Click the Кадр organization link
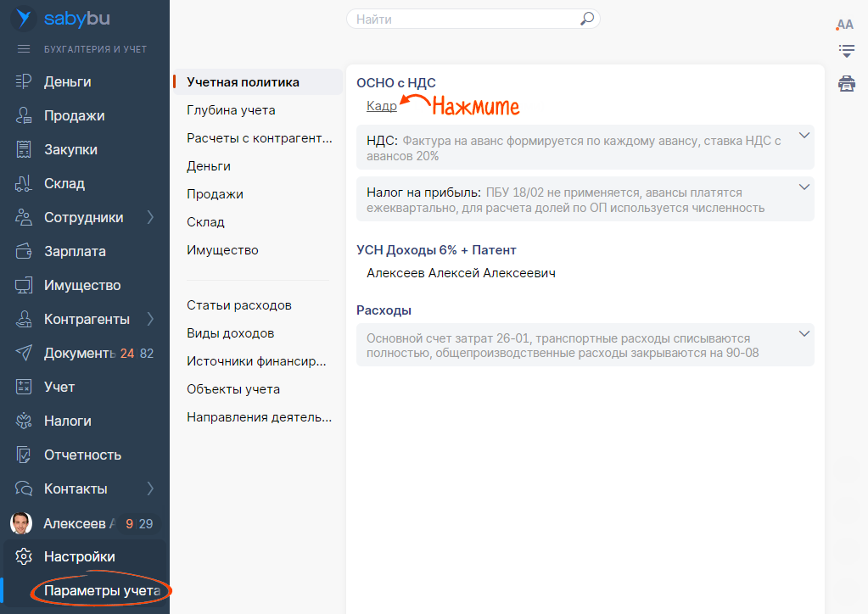This screenshot has height=614, width=868. click(x=382, y=106)
